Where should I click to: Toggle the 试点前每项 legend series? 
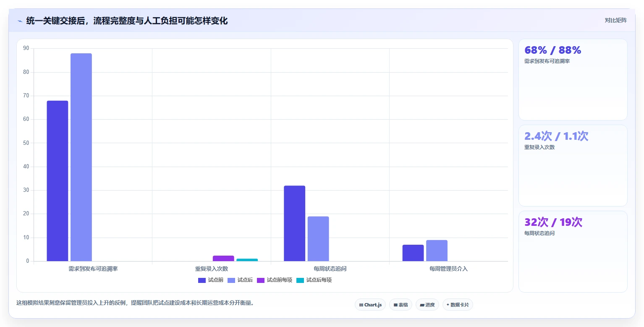(x=275, y=280)
